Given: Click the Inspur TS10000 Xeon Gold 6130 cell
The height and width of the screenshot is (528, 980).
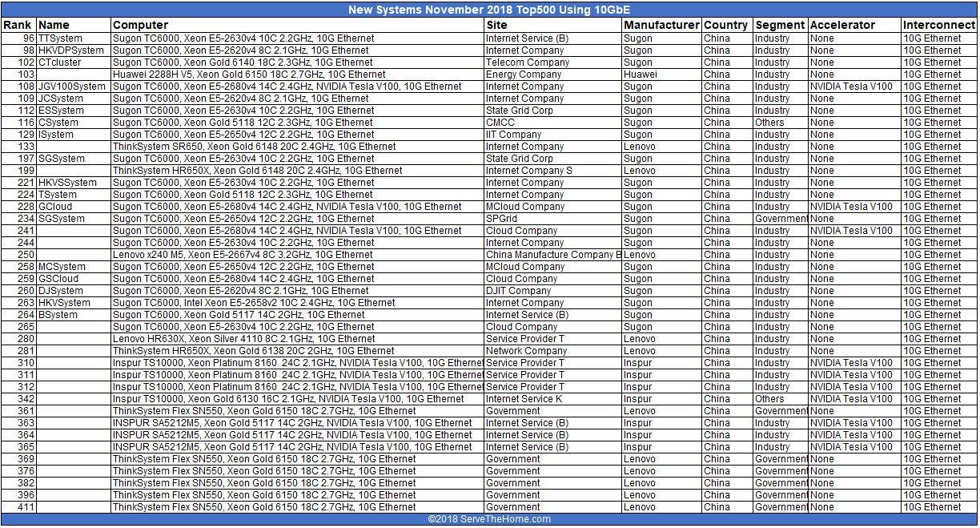Looking at the screenshot, I should (298, 399).
